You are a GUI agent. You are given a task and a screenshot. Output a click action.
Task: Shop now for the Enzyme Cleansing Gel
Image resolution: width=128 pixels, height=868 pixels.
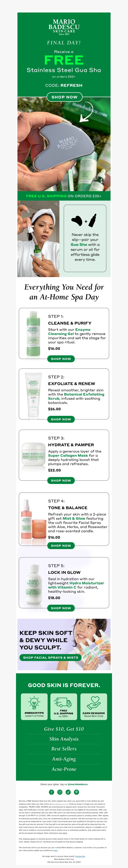(x=61, y=359)
